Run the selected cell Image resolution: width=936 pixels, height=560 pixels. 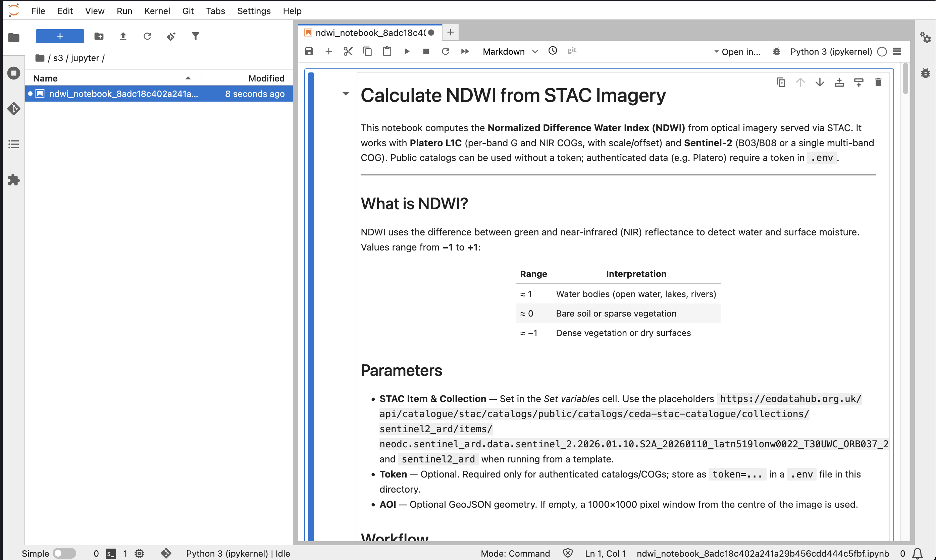tap(407, 51)
